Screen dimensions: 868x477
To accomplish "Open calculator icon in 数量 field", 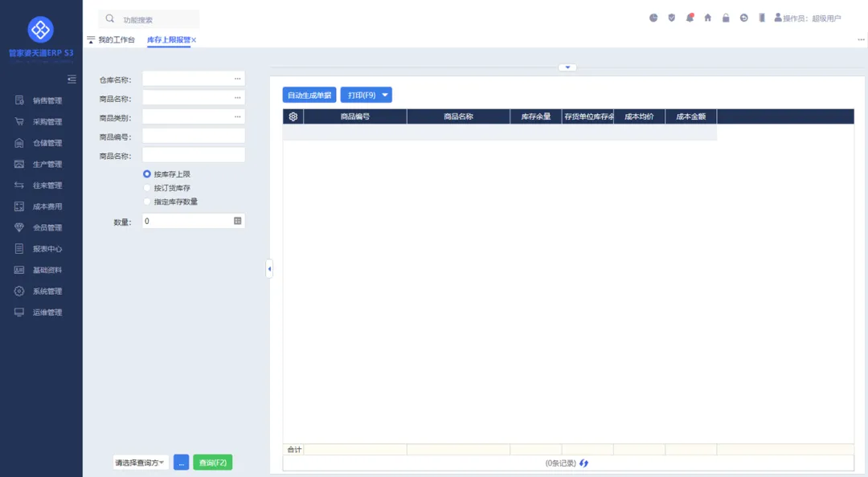I will pyautogui.click(x=237, y=221).
